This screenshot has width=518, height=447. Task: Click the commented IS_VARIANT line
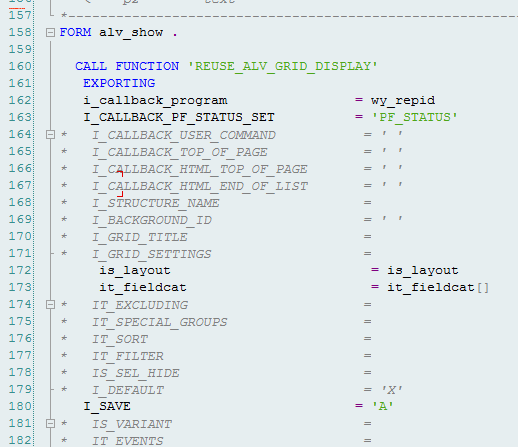coord(132,424)
